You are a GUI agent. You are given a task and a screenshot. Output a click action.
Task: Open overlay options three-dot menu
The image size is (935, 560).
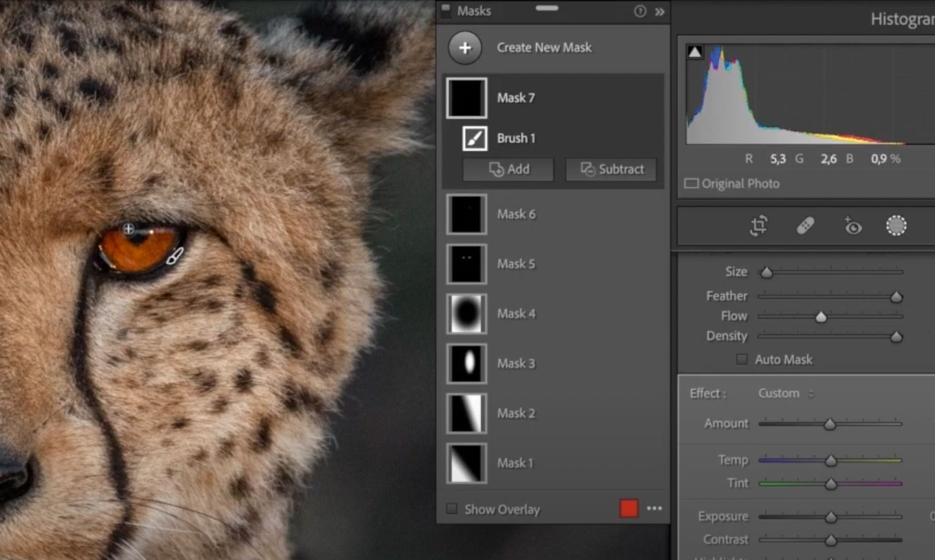tap(654, 509)
